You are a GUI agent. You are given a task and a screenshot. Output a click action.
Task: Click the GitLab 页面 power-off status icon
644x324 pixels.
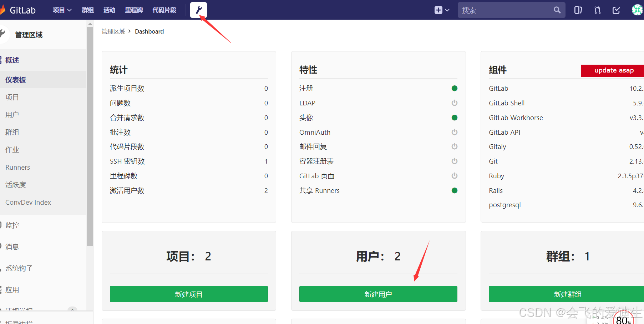pyautogui.click(x=455, y=176)
